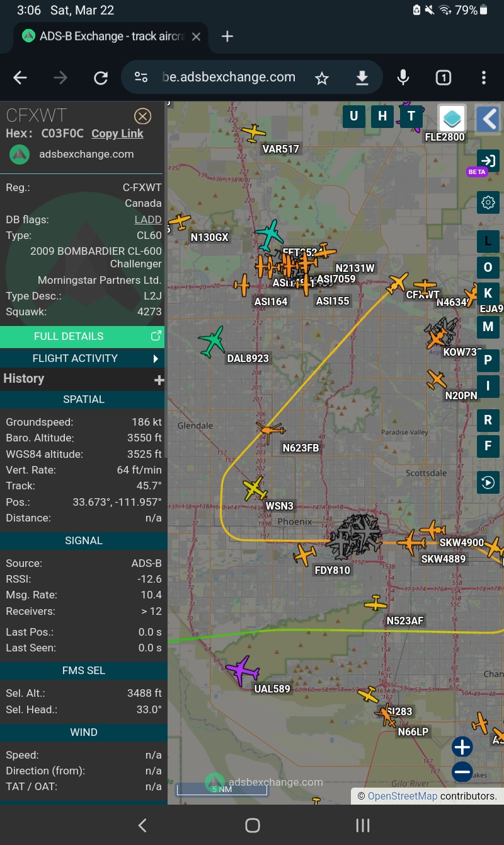Toggle the T map button
The width and height of the screenshot is (504, 845).
[x=411, y=116]
